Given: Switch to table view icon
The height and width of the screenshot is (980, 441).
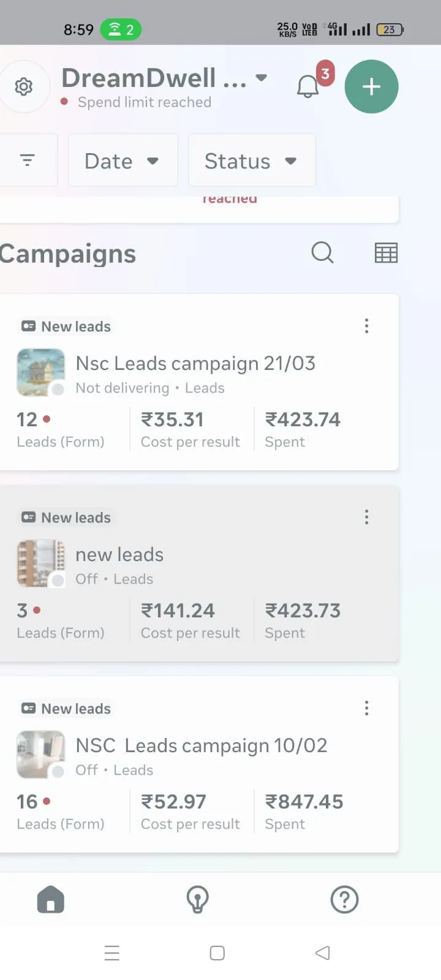Looking at the screenshot, I should click(x=386, y=252).
